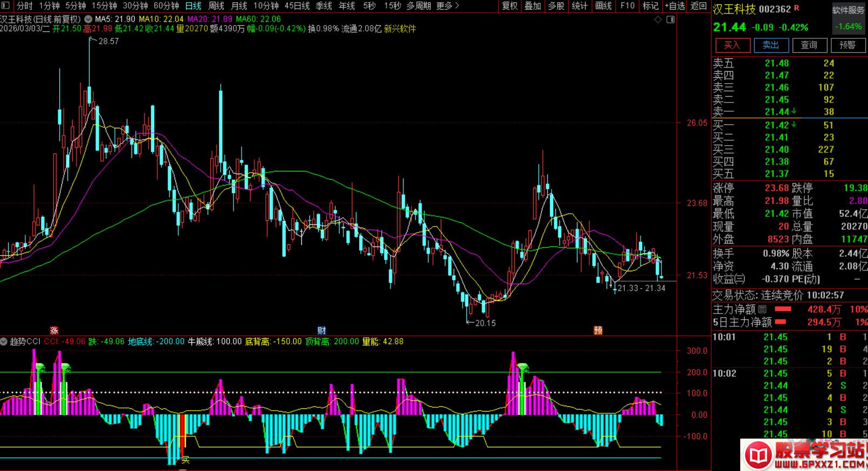Switch to 周线 weekly chart tab

216,6
